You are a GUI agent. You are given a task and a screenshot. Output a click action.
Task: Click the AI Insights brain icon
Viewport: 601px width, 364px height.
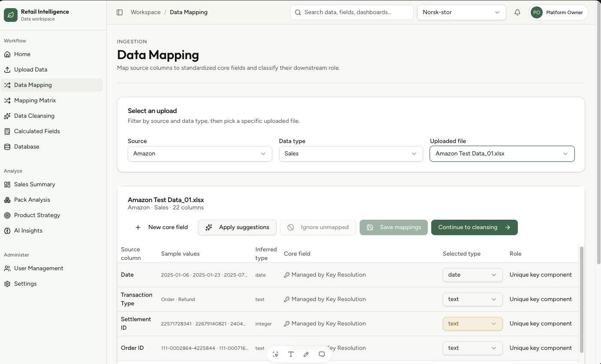click(7, 231)
